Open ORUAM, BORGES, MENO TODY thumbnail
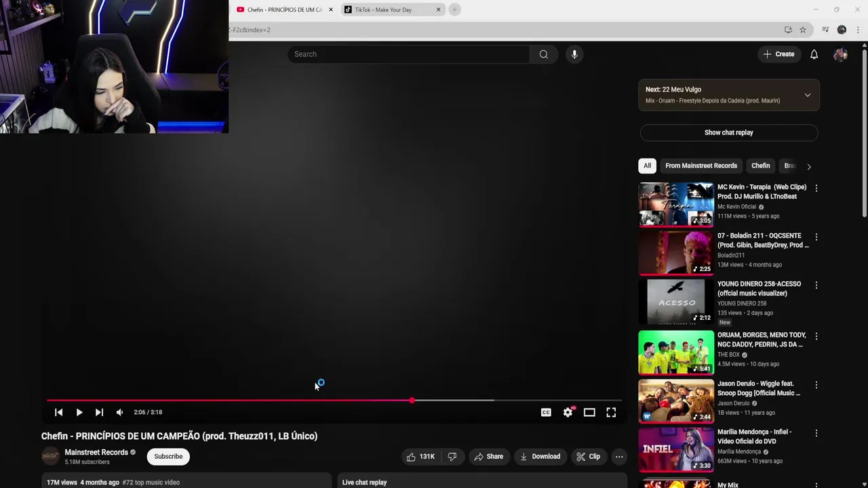This screenshot has width=868, height=488. pyautogui.click(x=676, y=352)
